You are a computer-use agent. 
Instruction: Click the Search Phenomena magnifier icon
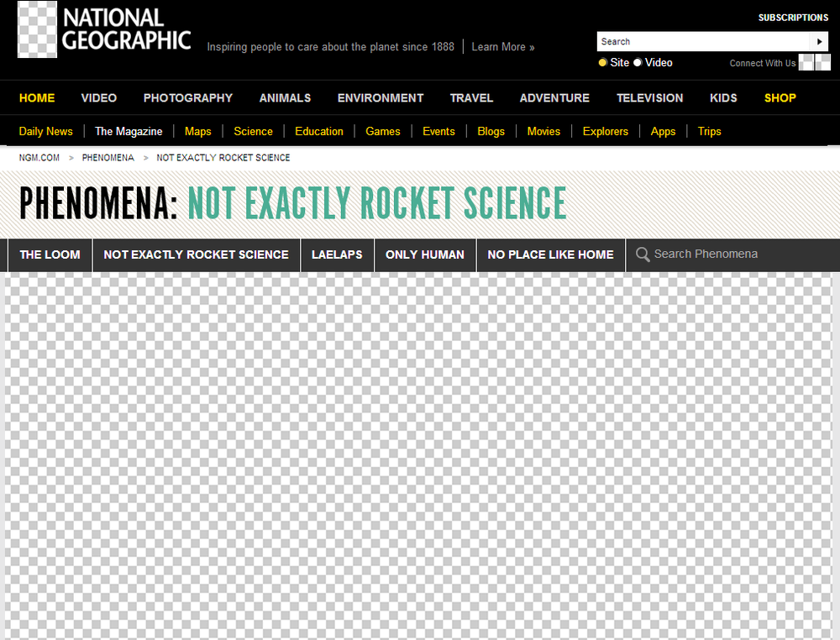pos(643,254)
